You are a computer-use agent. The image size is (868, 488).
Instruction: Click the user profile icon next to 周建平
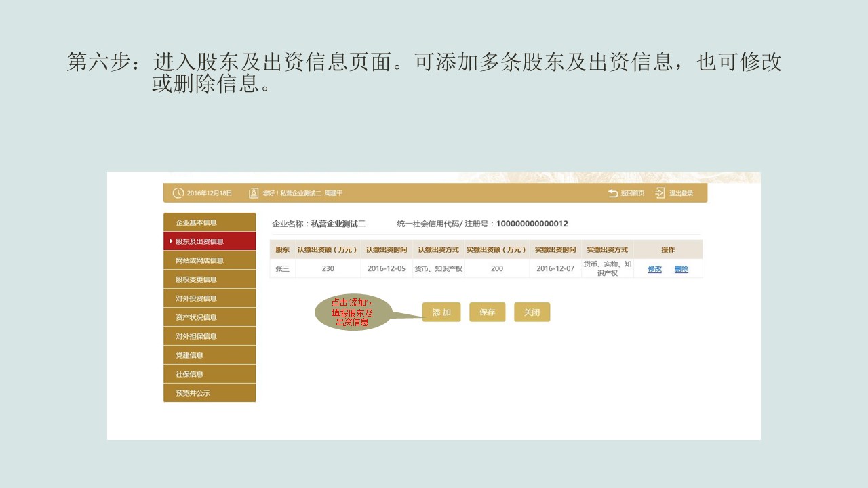(x=253, y=192)
